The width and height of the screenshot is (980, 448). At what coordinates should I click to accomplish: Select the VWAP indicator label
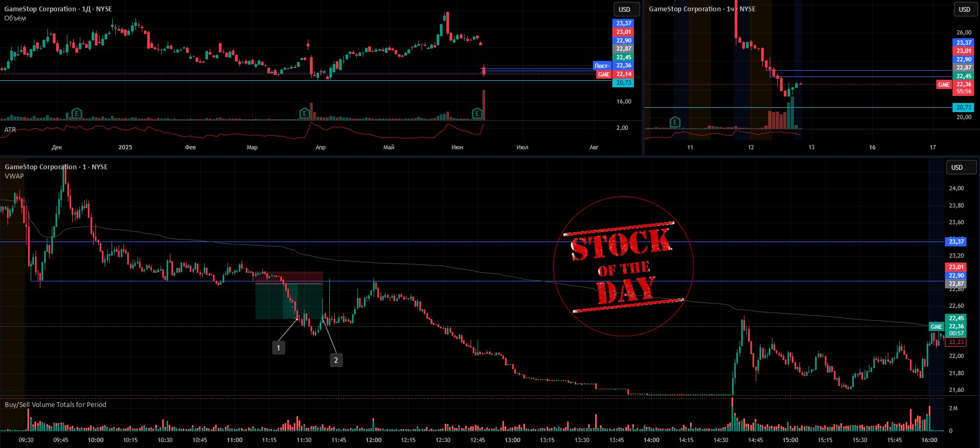pos(15,176)
